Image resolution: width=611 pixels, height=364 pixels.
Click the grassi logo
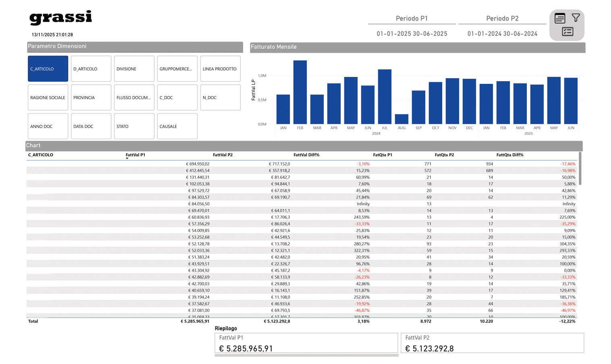tap(61, 17)
